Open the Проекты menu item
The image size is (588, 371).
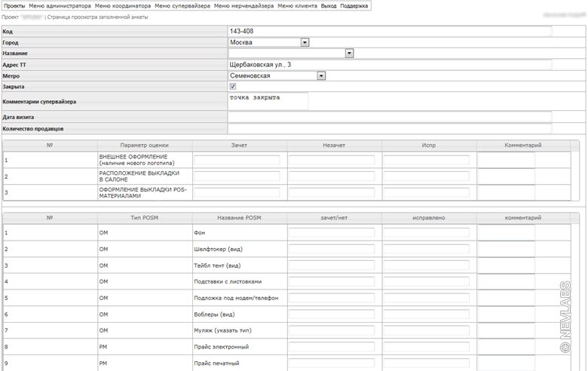click(x=14, y=5)
